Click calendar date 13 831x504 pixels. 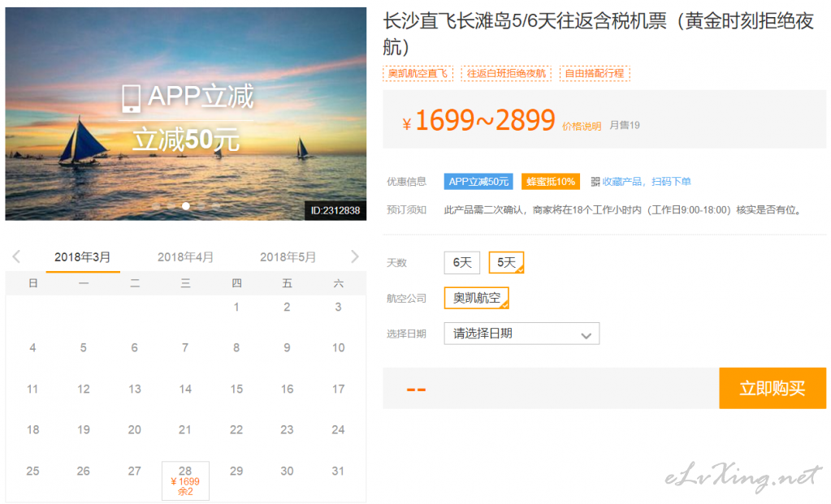point(135,389)
